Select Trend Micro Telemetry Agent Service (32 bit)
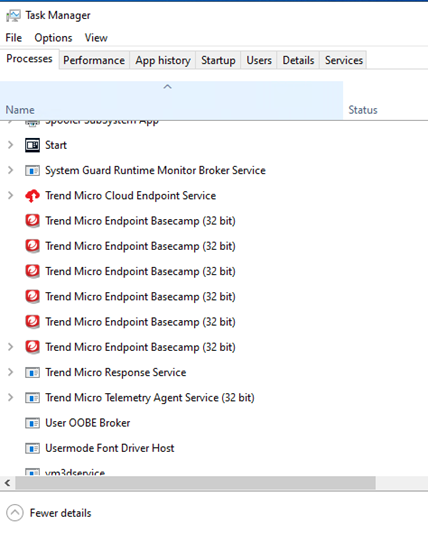Viewport: 428px width, 533px height. pyautogui.click(x=214, y=397)
